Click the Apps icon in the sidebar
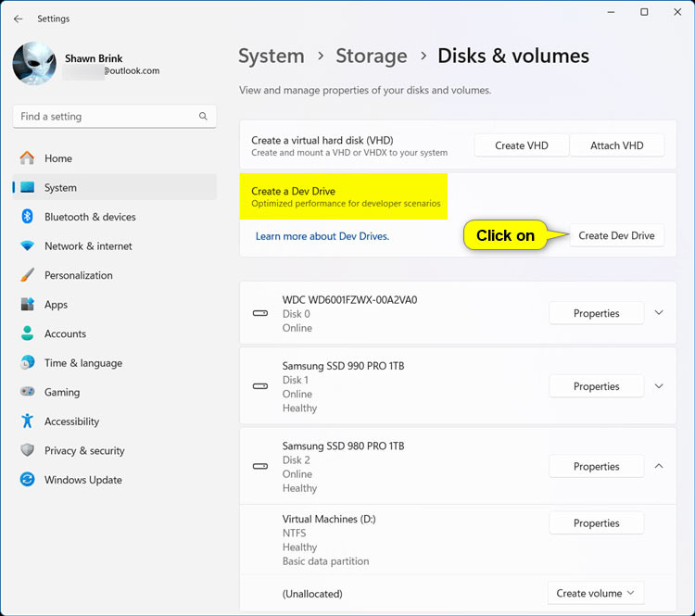The image size is (695, 616). pos(27,305)
